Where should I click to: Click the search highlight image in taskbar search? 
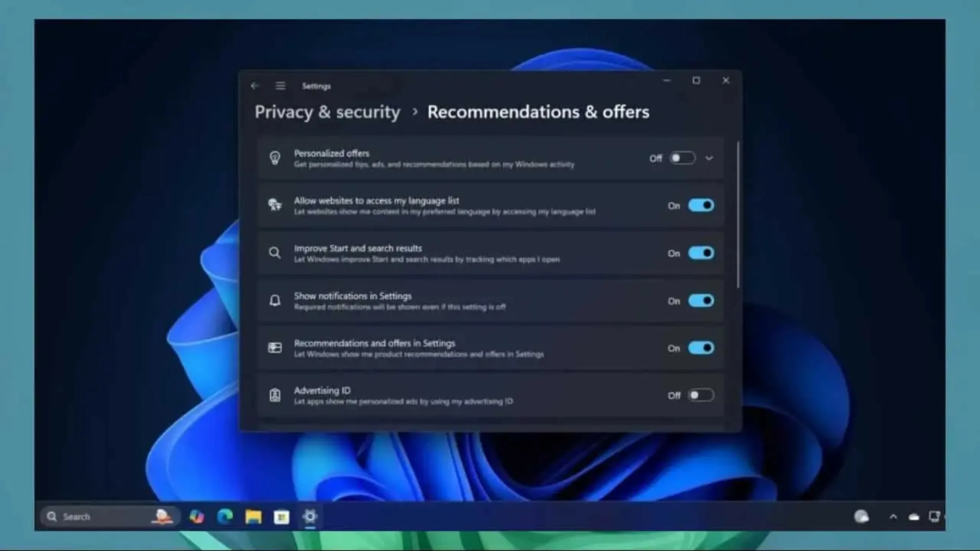[162, 517]
